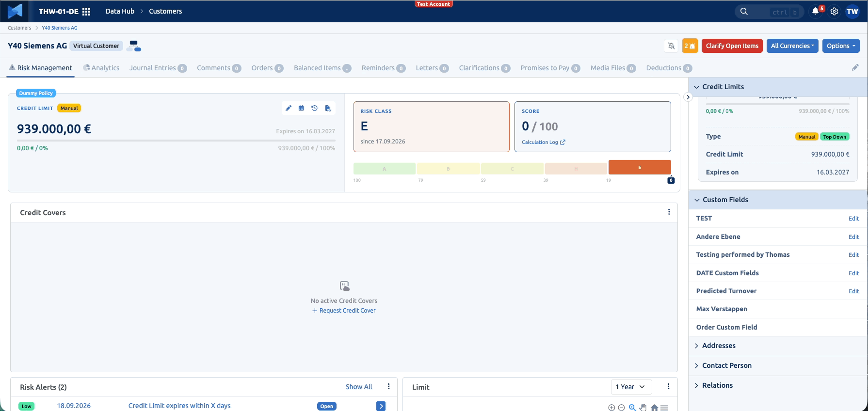Expand the Addresses section
The height and width of the screenshot is (411, 868).
778,346
